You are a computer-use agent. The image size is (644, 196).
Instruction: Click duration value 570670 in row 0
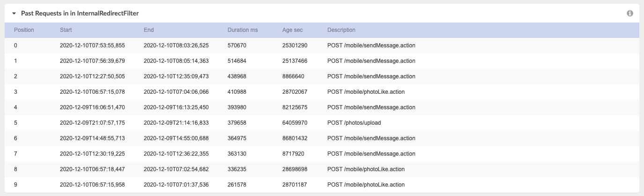point(237,45)
